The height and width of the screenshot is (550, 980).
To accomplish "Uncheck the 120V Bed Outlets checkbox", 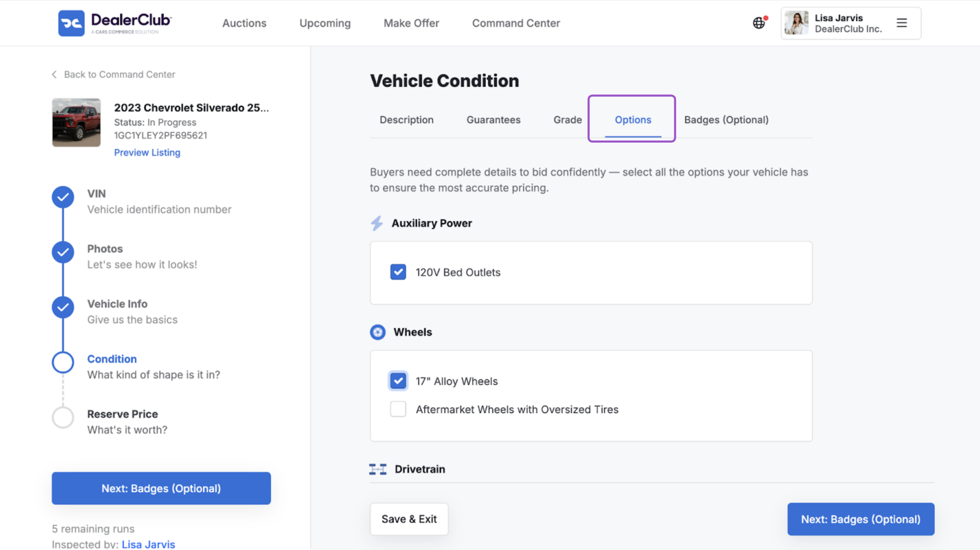I will click(x=398, y=272).
